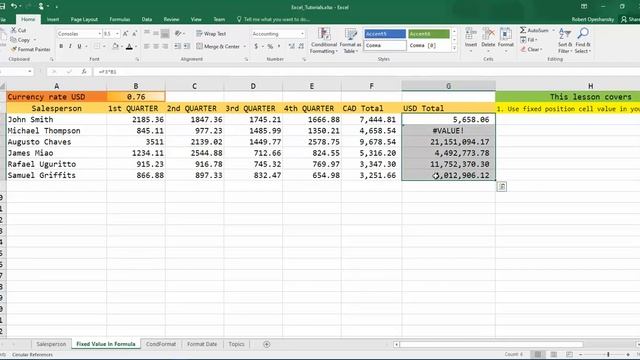Expand the cell styles gallery More arrow
Viewport: 640px width, 360px height.
pos(454,48)
